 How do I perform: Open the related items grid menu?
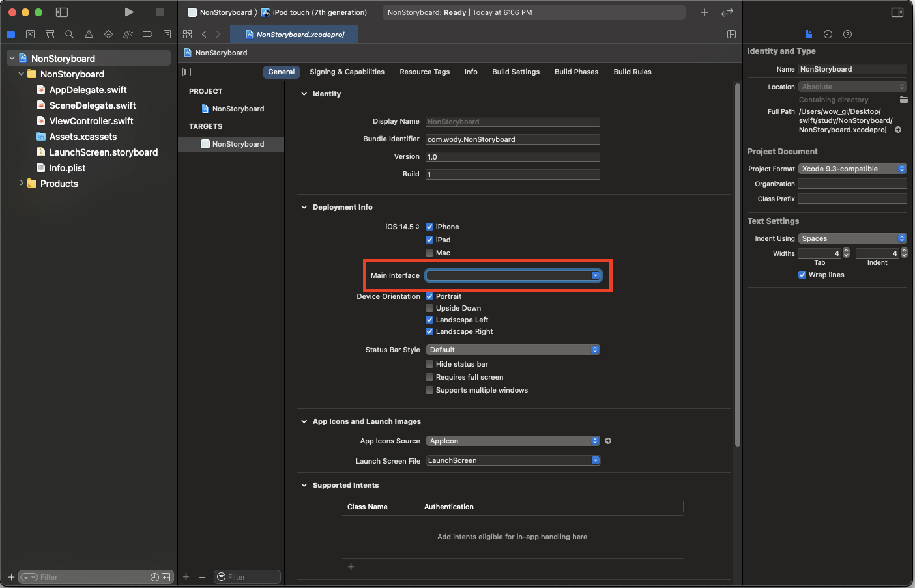pyautogui.click(x=188, y=34)
